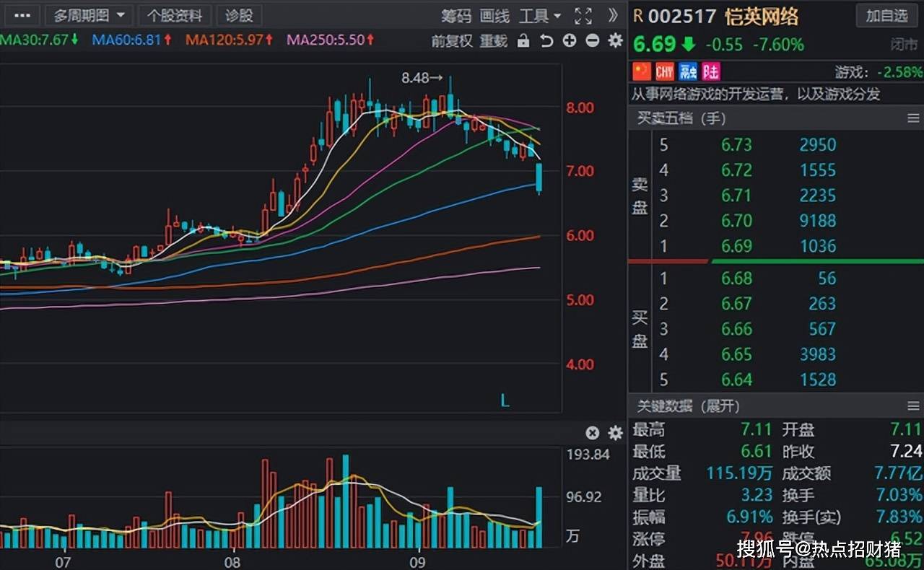Open volume sub-chart settings gear
Image resolution: width=924 pixels, height=570 pixels.
tap(615, 433)
